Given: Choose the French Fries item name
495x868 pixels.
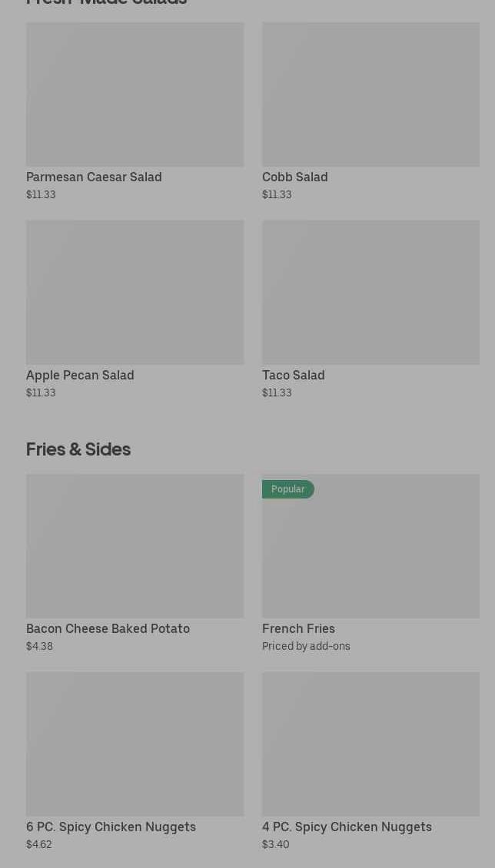Looking at the screenshot, I should (x=298, y=628).
